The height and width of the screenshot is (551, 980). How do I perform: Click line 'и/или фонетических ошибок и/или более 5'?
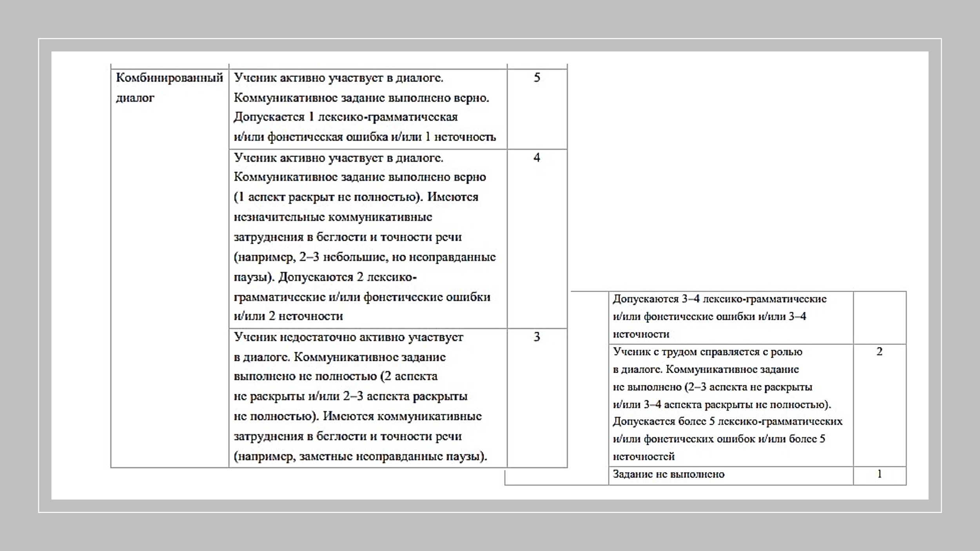pos(719,439)
